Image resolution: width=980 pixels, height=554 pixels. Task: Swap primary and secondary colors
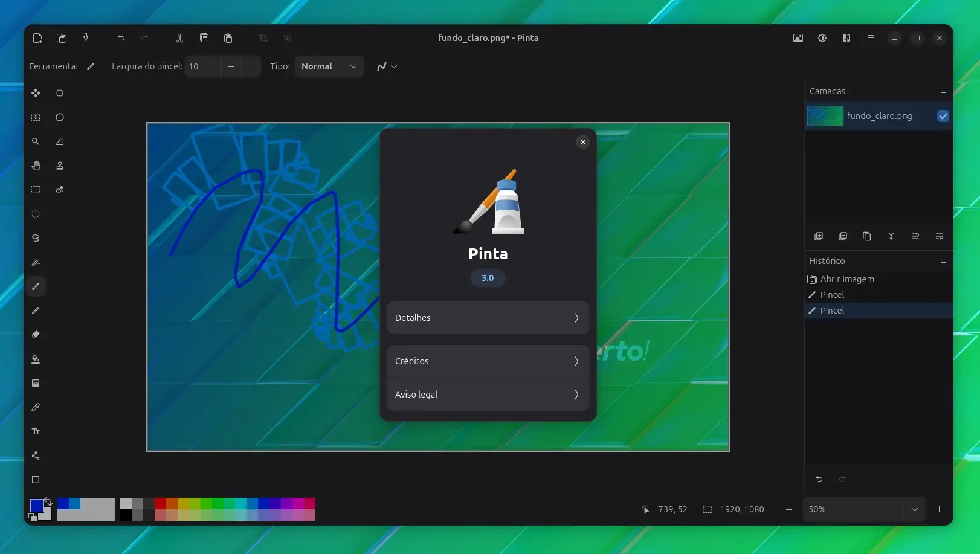tap(48, 502)
